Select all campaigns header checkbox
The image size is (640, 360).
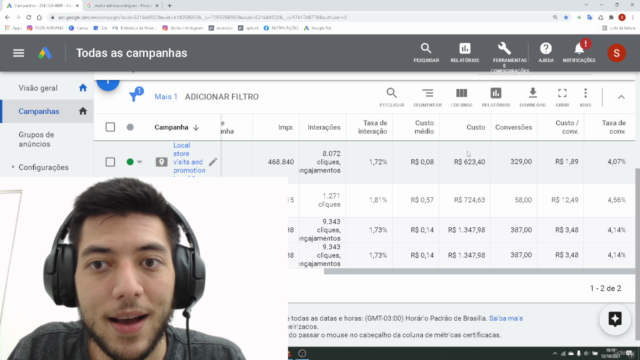click(110, 127)
